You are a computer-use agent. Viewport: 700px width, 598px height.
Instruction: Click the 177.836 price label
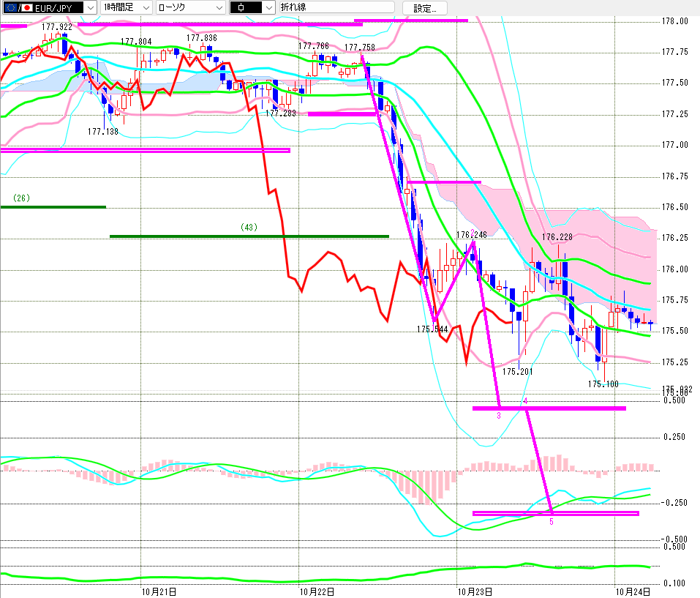pos(202,38)
